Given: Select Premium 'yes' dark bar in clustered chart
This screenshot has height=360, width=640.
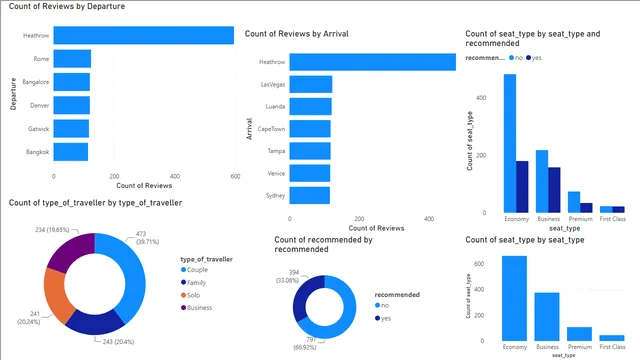Looking at the screenshot, I should (586, 208).
